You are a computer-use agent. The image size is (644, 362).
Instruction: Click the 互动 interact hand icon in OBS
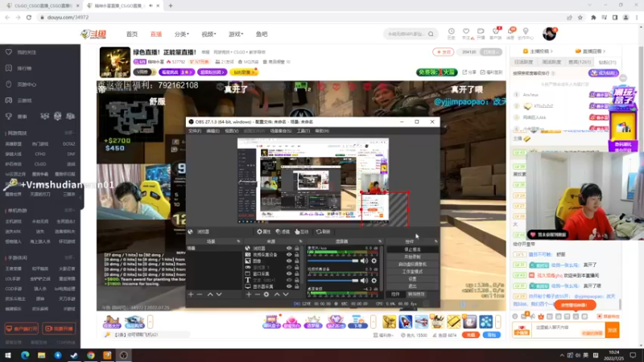click(x=301, y=232)
